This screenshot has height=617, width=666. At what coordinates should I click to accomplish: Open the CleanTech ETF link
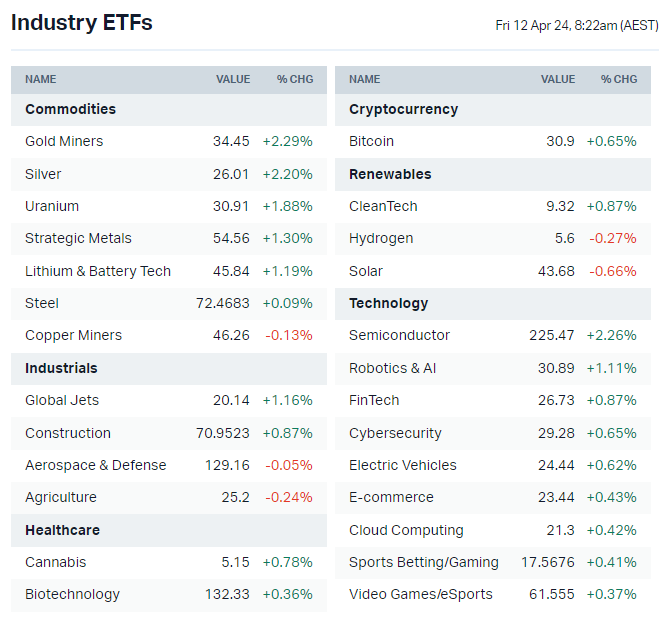(383, 206)
